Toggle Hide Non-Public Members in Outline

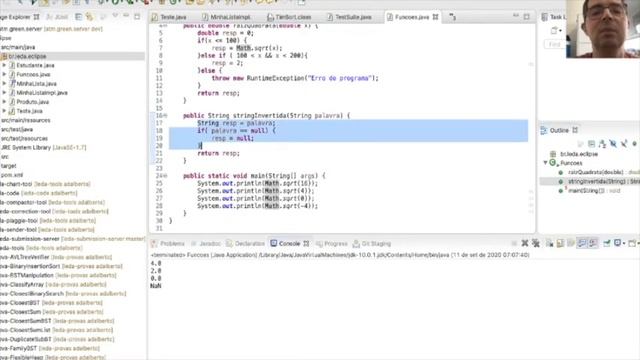634,144
